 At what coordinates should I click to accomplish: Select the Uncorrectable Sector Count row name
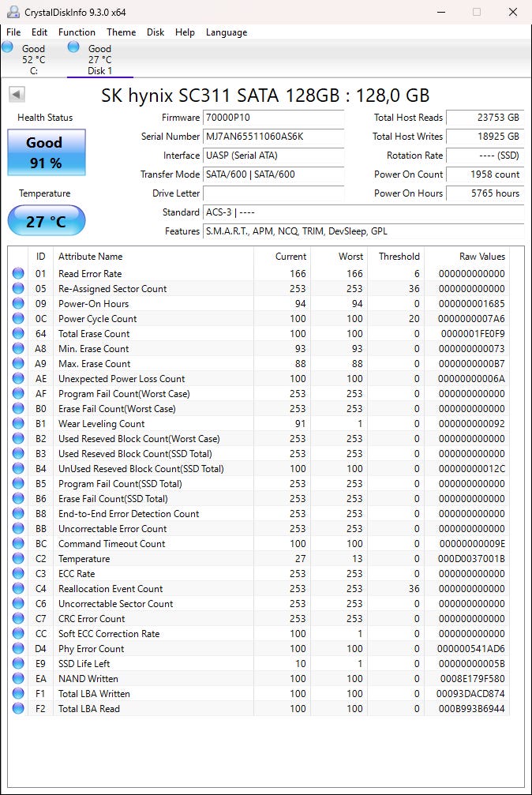pos(115,604)
